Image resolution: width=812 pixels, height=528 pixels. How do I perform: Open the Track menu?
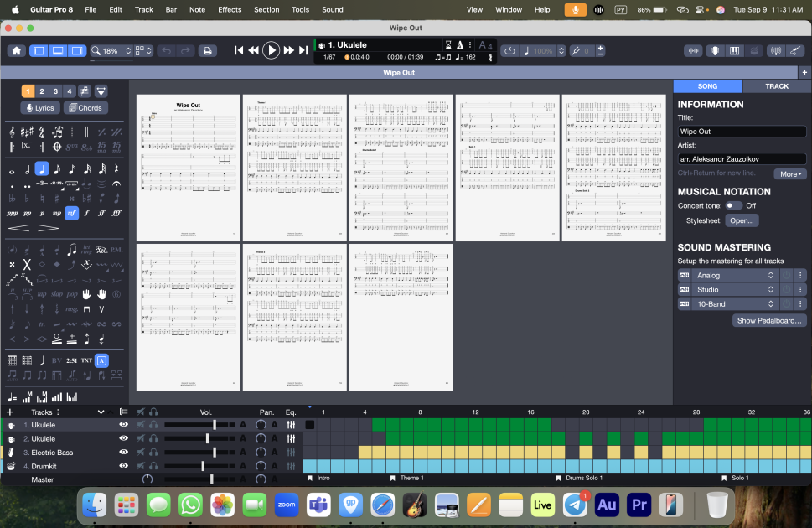tap(143, 9)
